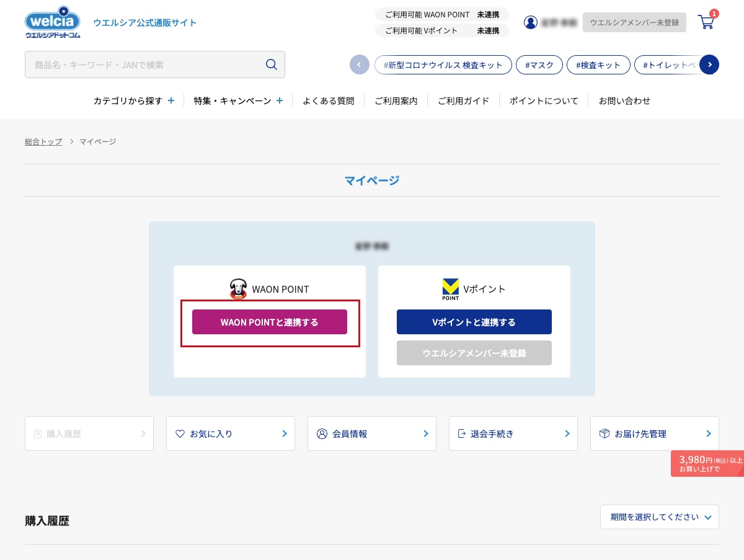Open the shopping cart icon
Viewport: 744px width, 560px height.
706,22
